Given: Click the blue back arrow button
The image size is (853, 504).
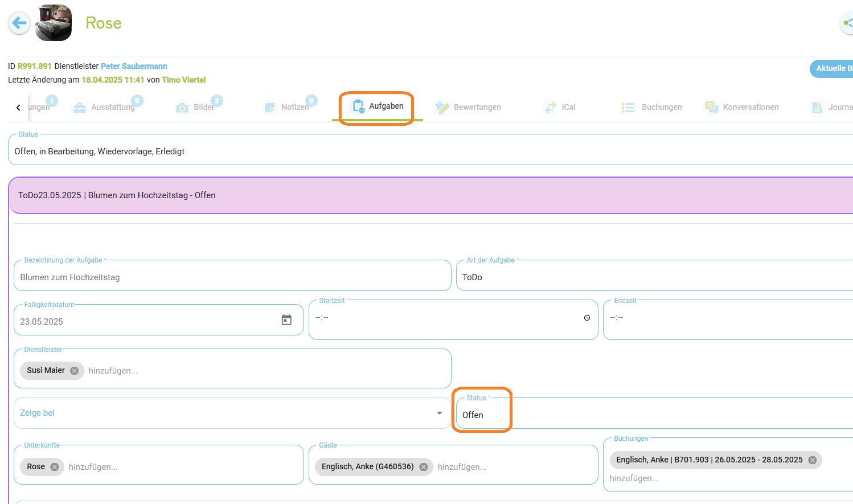Looking at the screenshot, I should pos(19,23).
